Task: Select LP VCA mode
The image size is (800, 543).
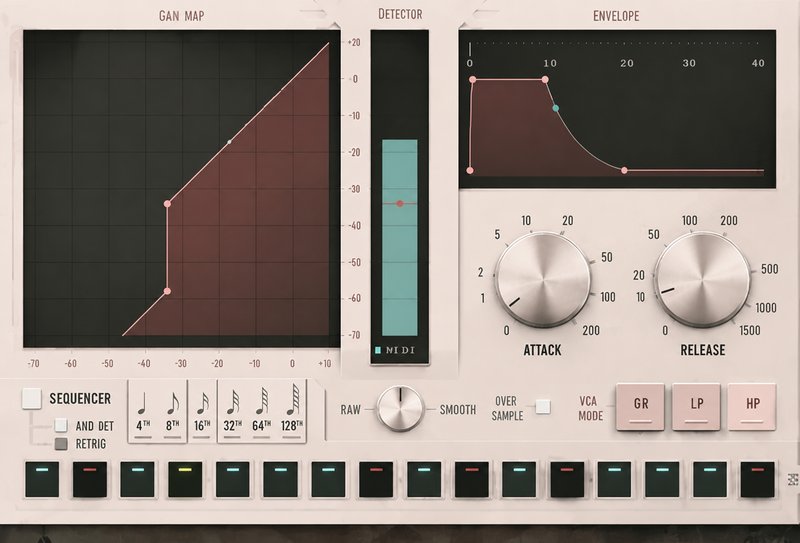Action: (696, 407)
